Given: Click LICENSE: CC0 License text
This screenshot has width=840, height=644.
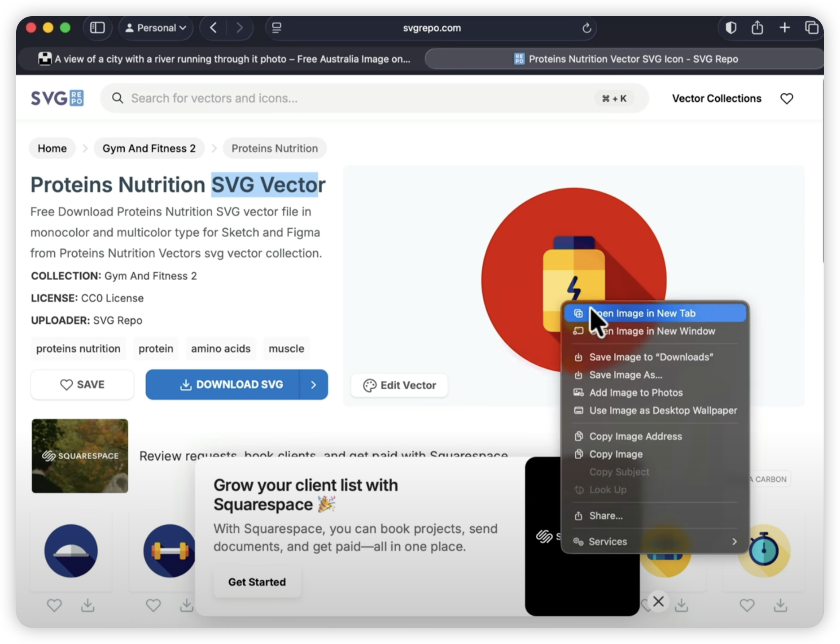Looking at the screenshot, I should (87, 298).
